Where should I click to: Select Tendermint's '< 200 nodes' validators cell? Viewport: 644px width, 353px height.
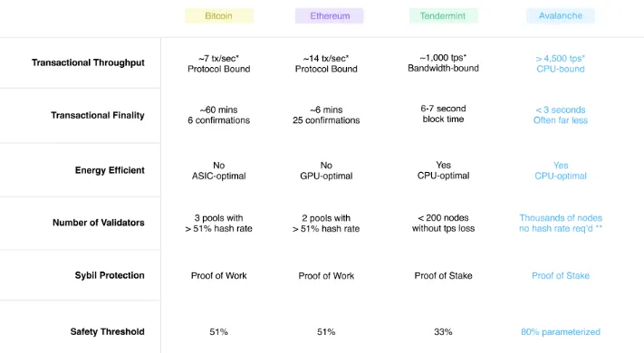click(x=443, y=224)
